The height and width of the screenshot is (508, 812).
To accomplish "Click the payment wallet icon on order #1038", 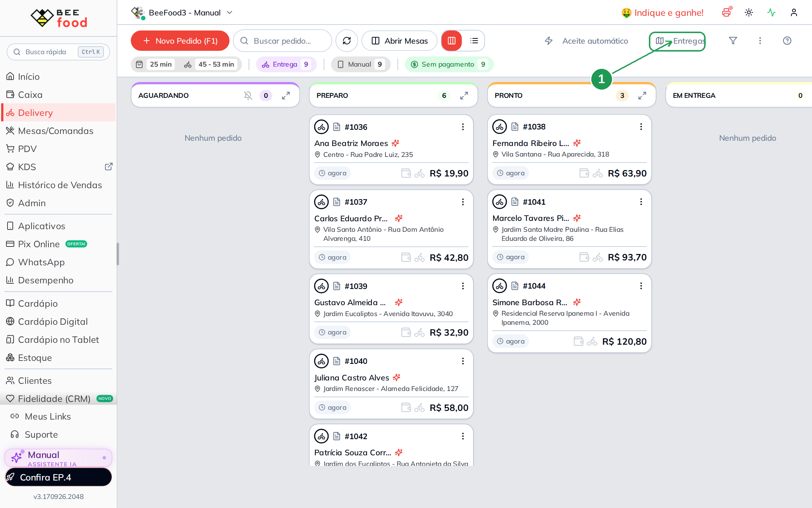I will click(584, 173).
